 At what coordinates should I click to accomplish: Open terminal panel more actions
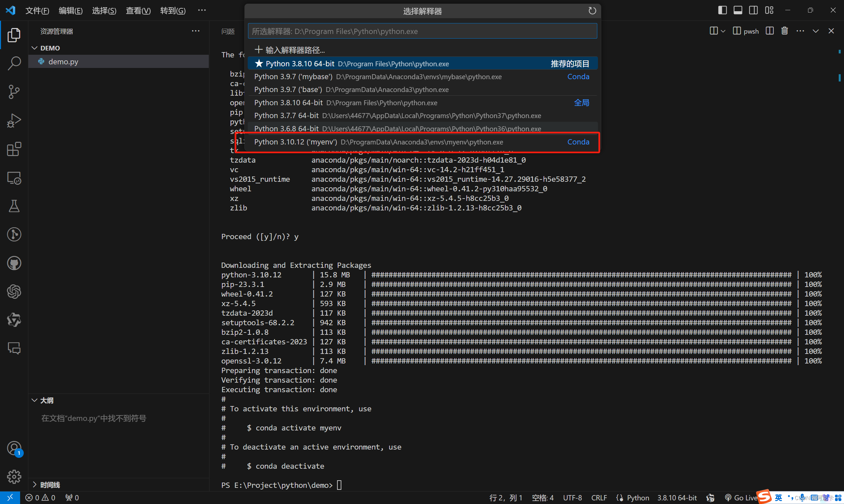point(800,31)
